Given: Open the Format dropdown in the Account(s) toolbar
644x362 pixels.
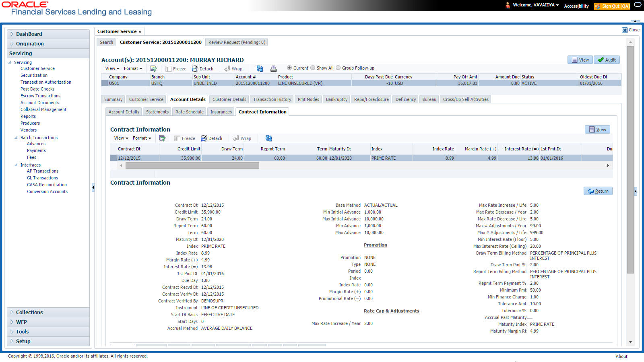Looking at the screenshot, I should coord(133,69).
